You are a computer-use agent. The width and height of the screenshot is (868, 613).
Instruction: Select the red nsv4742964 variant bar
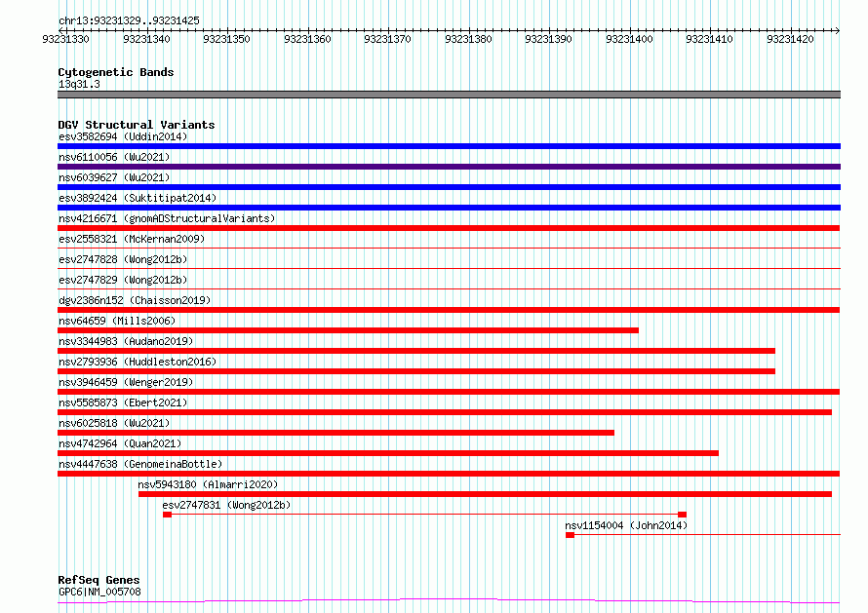[388, 453]
